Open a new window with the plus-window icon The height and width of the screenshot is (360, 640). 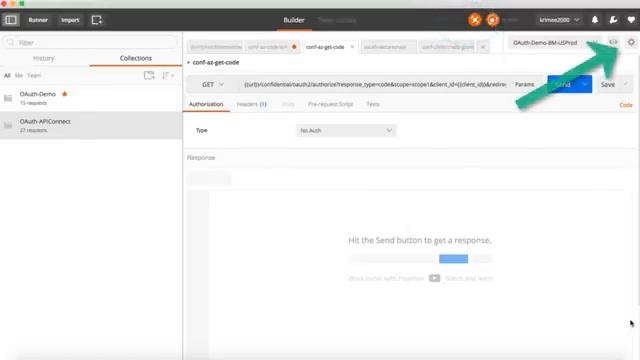coord(97,20)
